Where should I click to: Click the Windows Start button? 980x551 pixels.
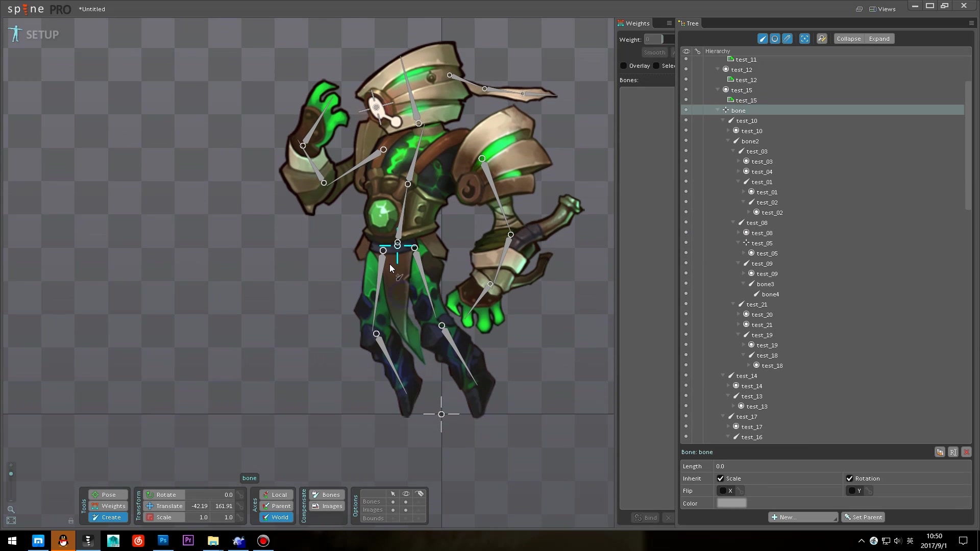coord(12,541)
